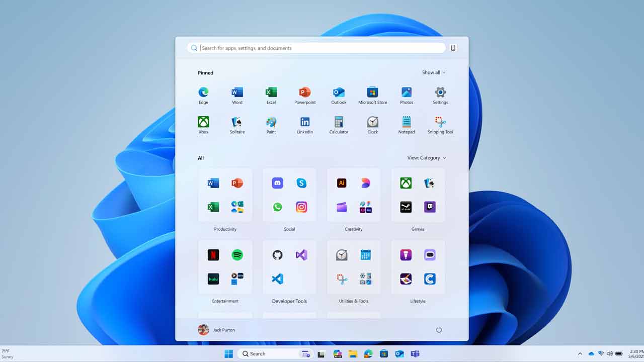Open Adobe Illustrator in Creativity group

342,183
